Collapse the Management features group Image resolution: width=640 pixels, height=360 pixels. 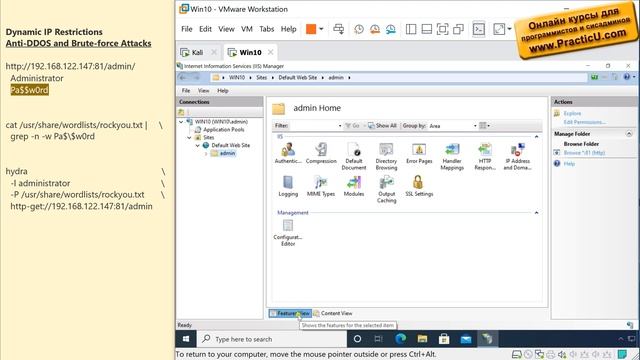point(536,213)
